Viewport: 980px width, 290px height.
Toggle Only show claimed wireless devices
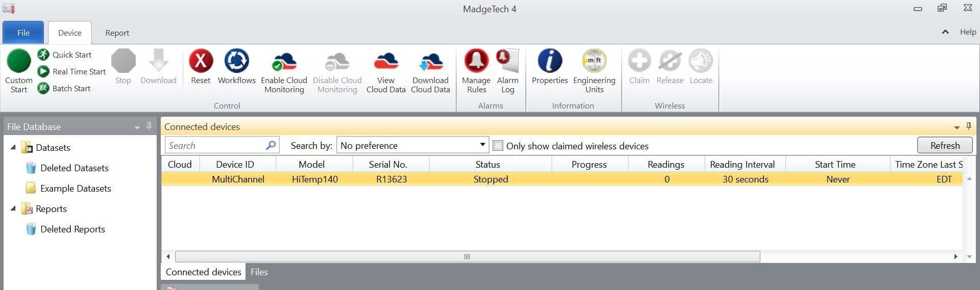498,146
